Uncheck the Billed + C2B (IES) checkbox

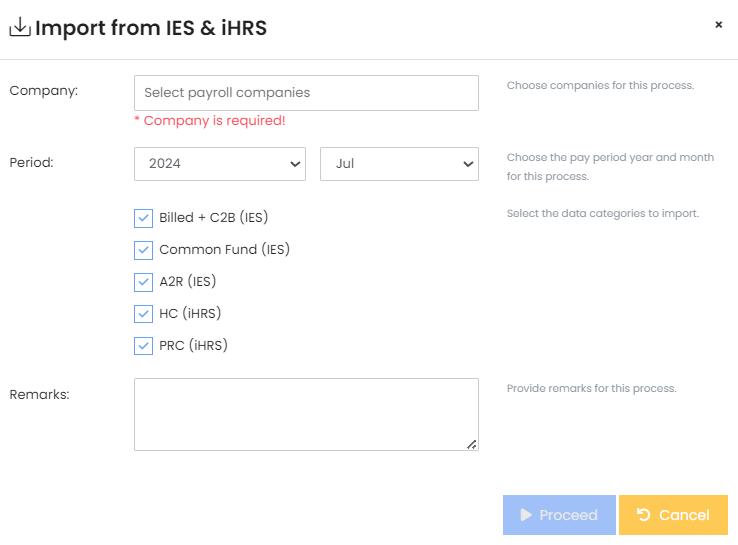point(143,218)
